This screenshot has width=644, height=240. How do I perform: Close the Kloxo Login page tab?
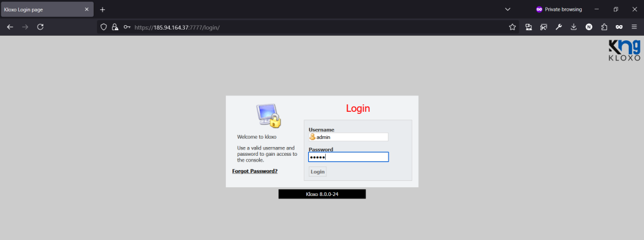(x=87, y=9)
